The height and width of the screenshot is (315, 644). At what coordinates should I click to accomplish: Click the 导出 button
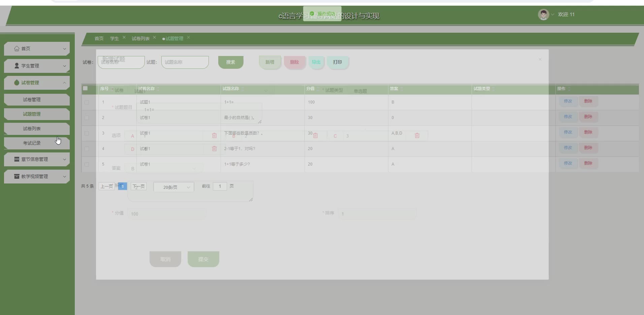[316, 62]
